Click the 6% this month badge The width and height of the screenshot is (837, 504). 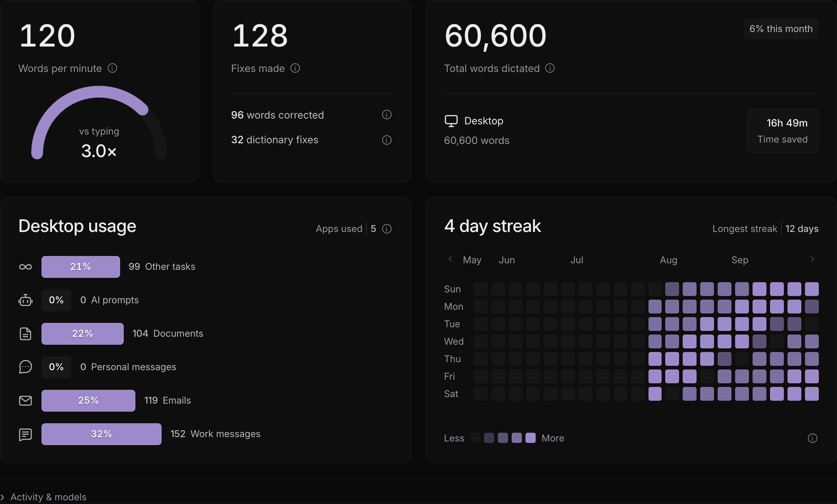[781, 29]
